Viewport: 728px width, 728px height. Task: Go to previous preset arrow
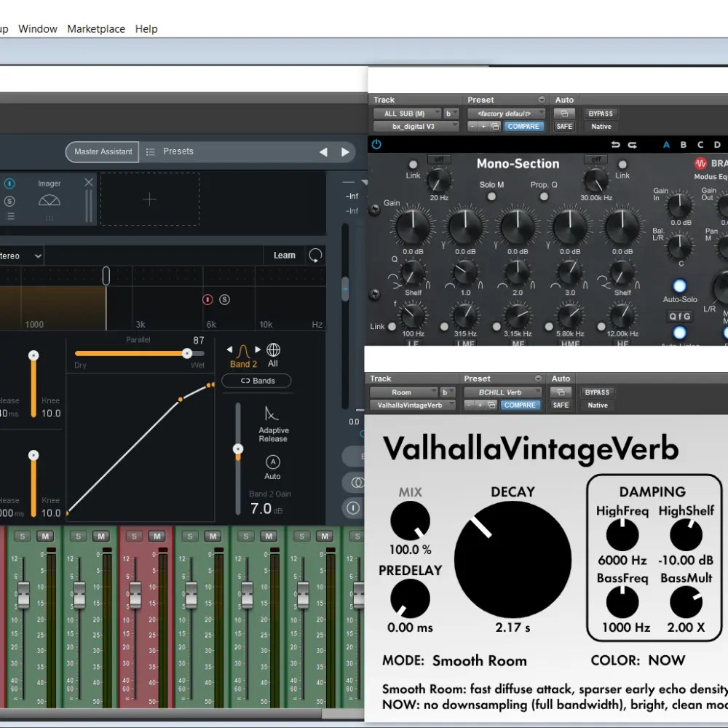tap(324, 152)
